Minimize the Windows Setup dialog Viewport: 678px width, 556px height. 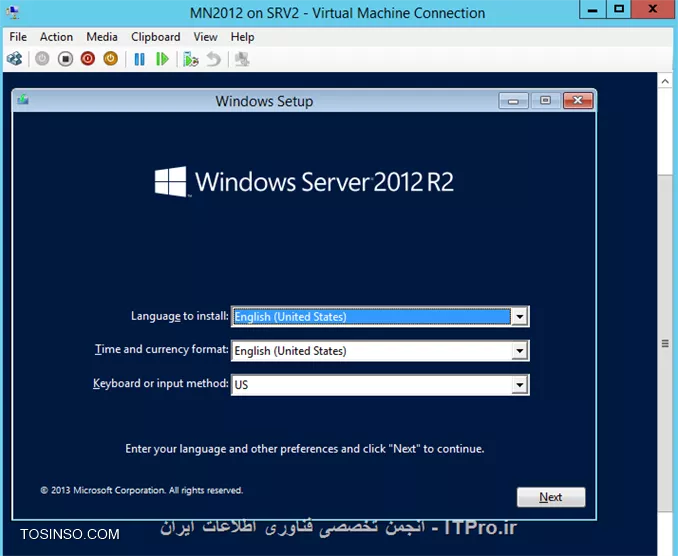(x=513, y=101)
